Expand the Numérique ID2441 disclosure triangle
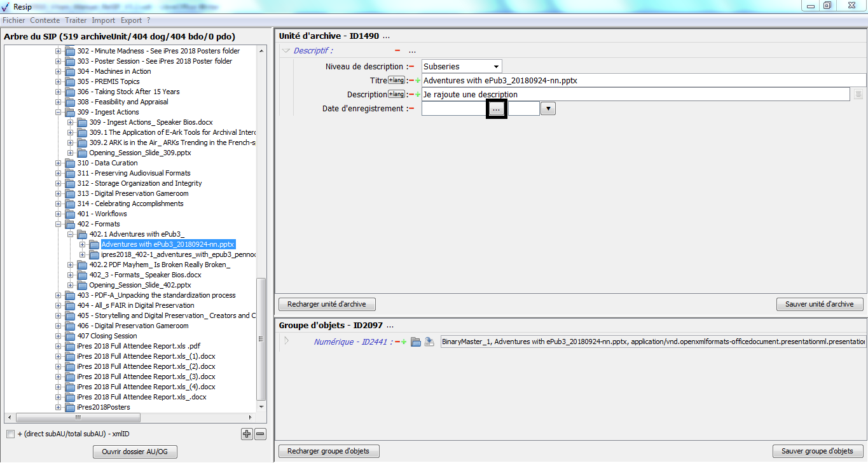This screenshot has width=868, height=463. (286, 341)
